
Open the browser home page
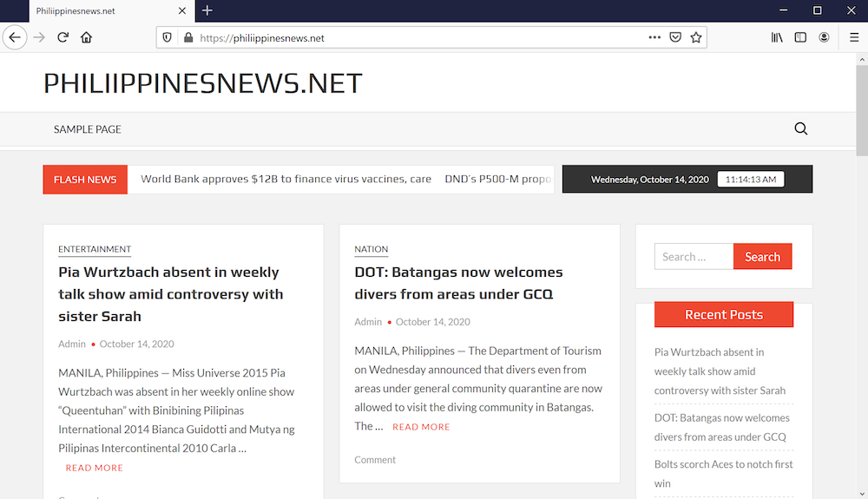pos(86,37)
